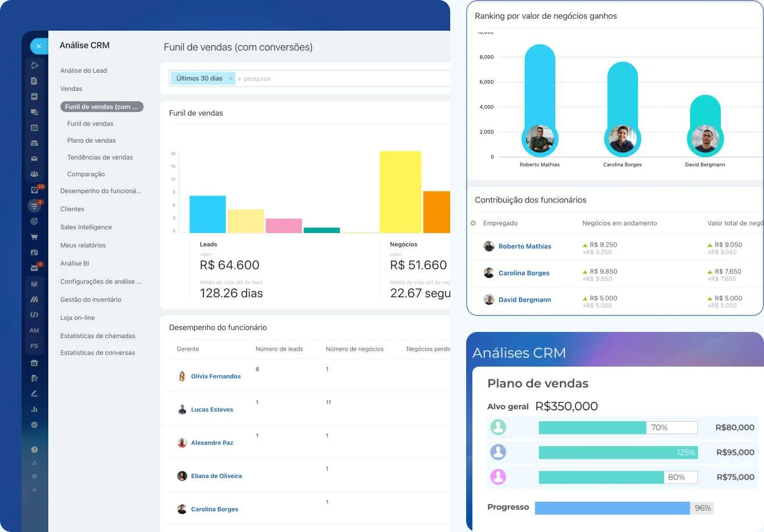This screenshot has width=764, height=532.
Task: Click the shopping cart sidebar icon
Action: (x=34, y=236)
